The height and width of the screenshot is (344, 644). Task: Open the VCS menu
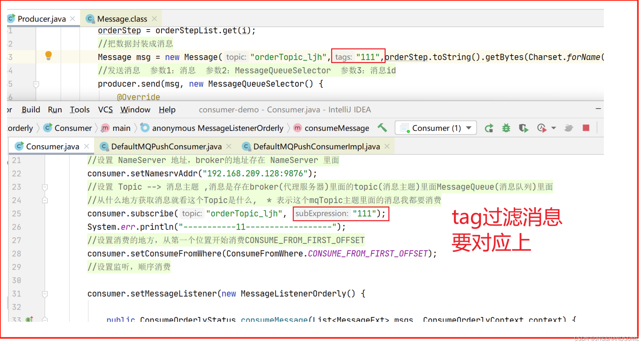105,110
